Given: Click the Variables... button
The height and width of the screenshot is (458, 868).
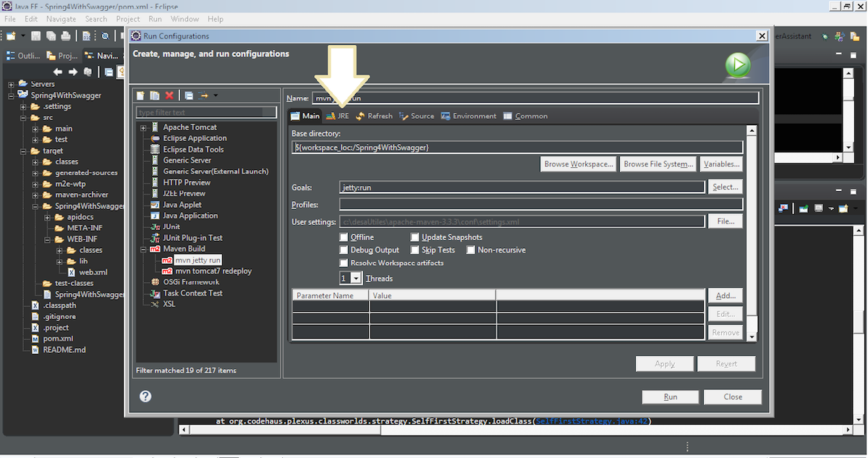Looking at the screenshot, I should tap(722, 164).
